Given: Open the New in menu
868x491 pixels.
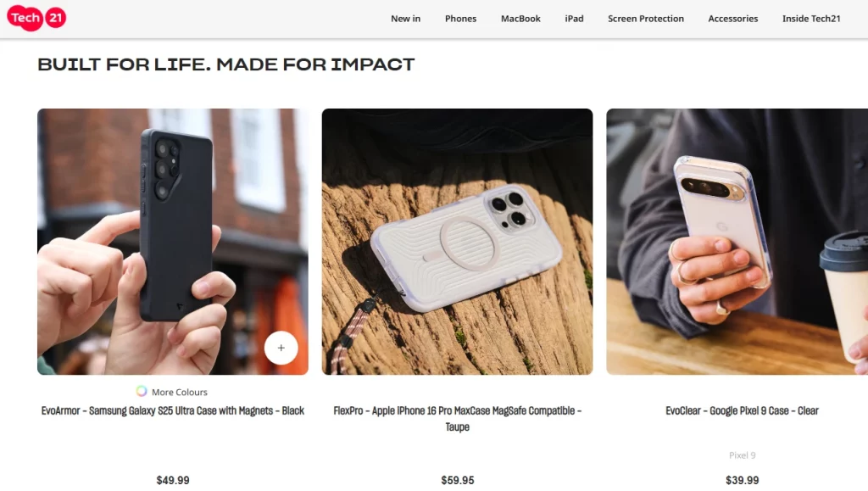Looking at the screenshot, I should [405, 19].
